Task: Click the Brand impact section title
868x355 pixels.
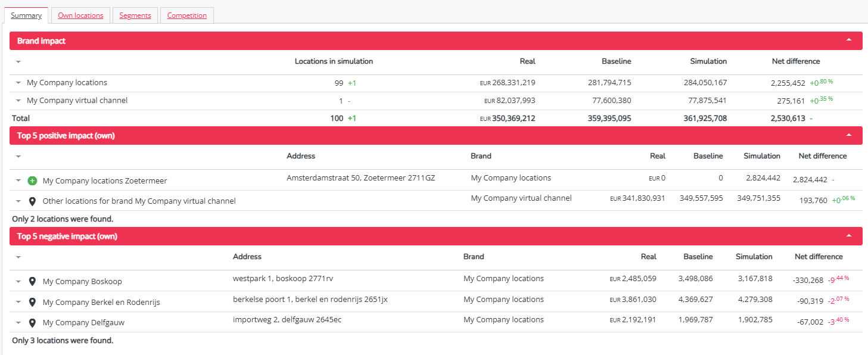Action: coord(41,41)
